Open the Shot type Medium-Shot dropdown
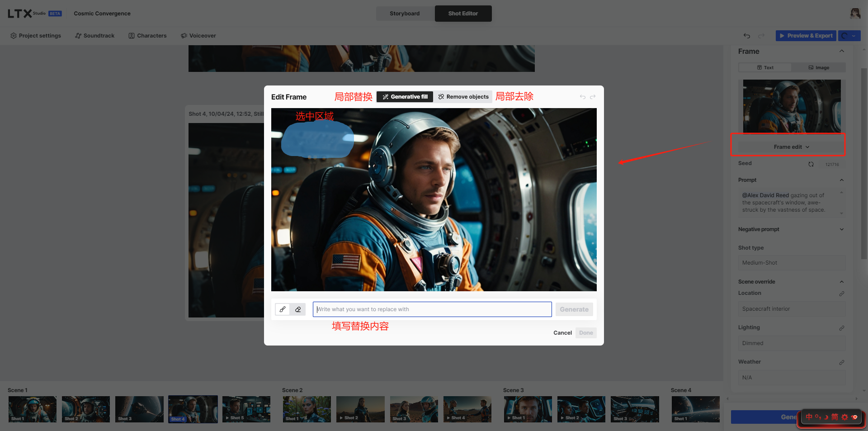Viewport: 868px width, 431px height. [x=792, y=263]
